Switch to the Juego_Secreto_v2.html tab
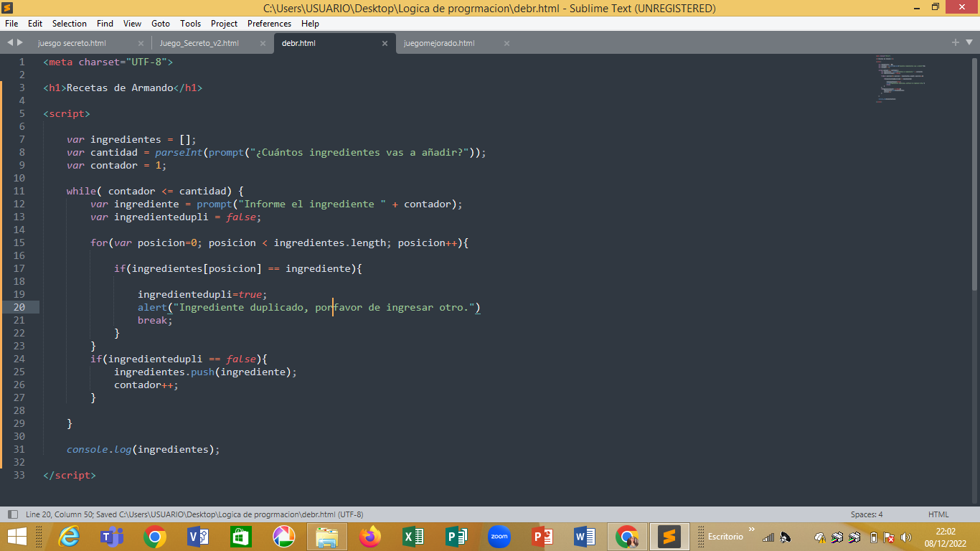 [x=199, y=43]
